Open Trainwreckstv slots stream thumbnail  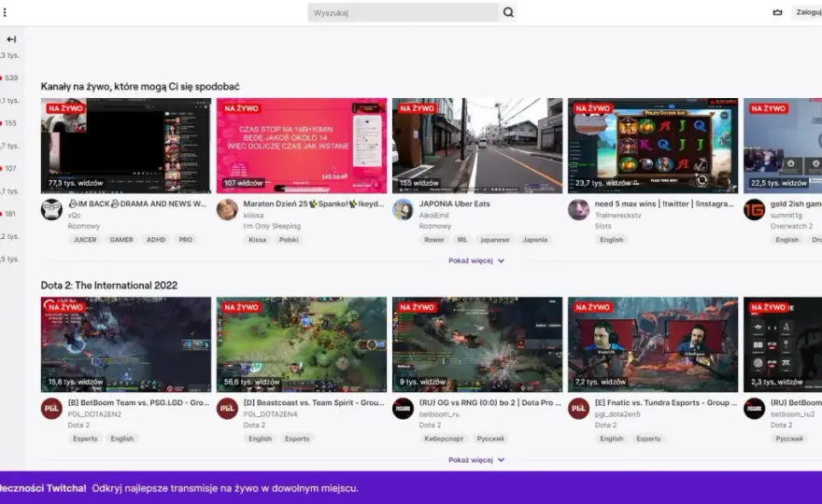pos(653,146)
